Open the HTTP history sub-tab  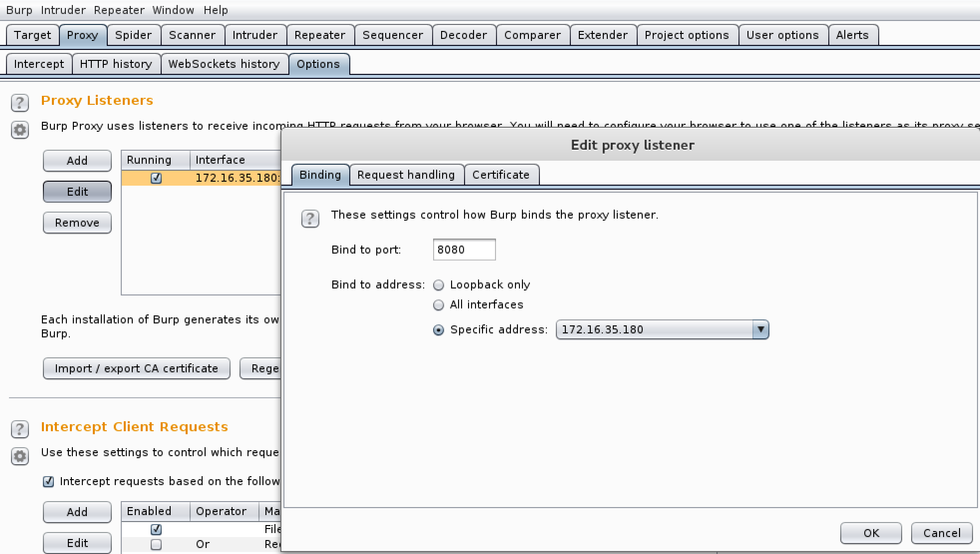coord(116,64)
